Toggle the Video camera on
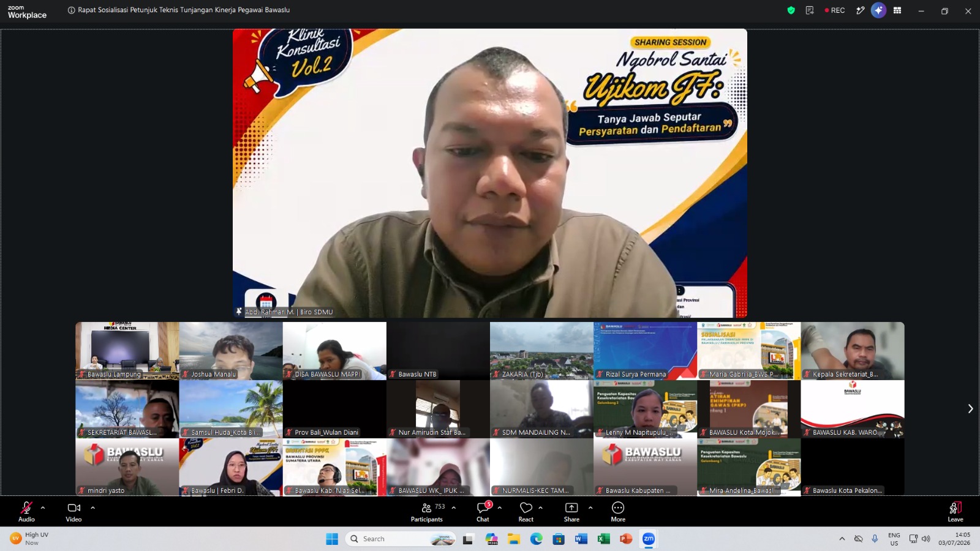Image resolution: width=980 pixels, height=551 pixels. tap(73, 512)
